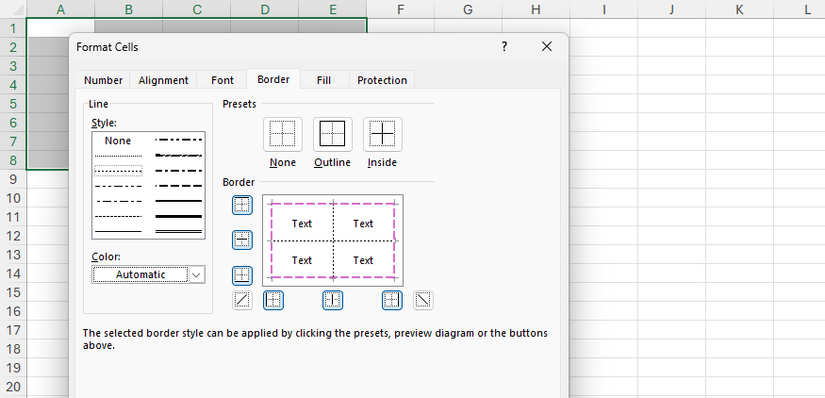The height and width of the screenshot is (398, 825).
Task: Toggle the left border button
Action: point(273,300)
